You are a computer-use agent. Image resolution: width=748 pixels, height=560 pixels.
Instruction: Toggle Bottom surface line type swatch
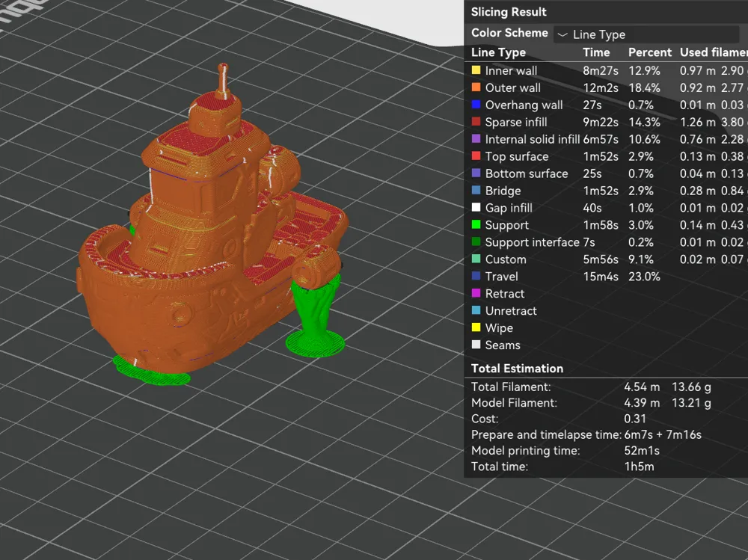476,173
